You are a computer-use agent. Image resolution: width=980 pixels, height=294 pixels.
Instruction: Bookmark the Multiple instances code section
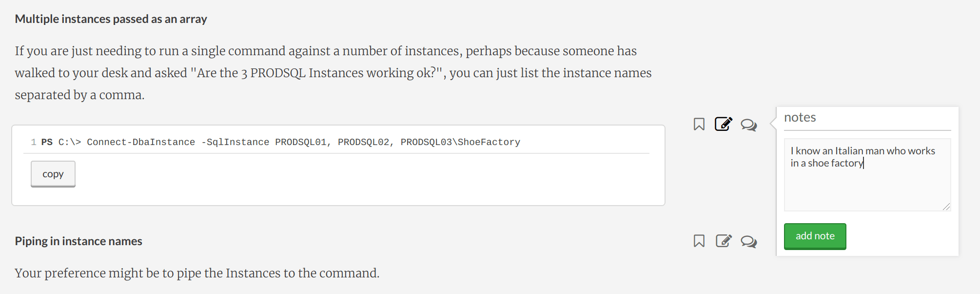(699, 125)
